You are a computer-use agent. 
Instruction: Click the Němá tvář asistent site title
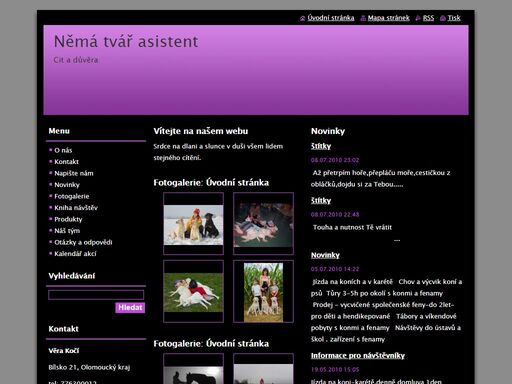click(x=126, y=42)
